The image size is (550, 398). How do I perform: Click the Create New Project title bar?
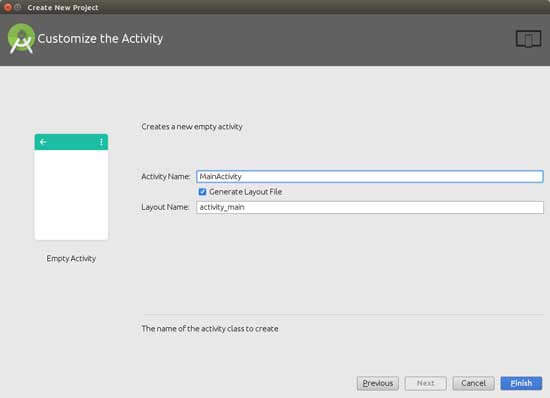(63, 7)
